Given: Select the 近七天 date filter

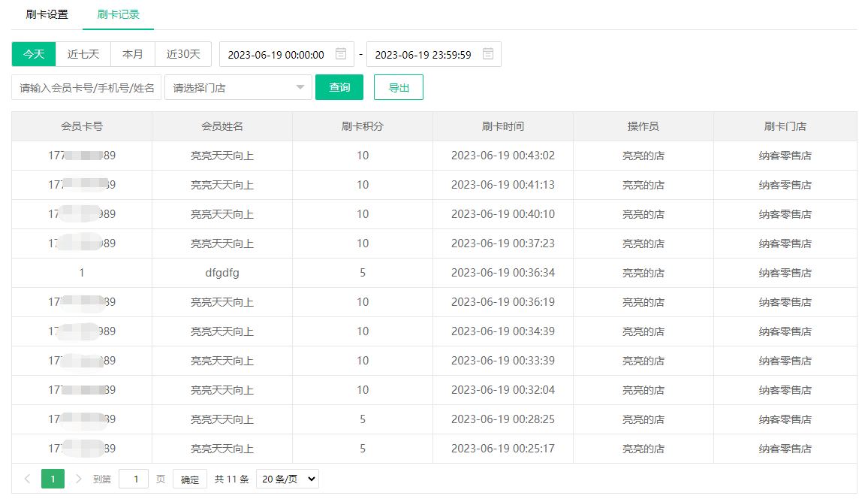Looking at the screenshot, I should click(x=83, y=53).
